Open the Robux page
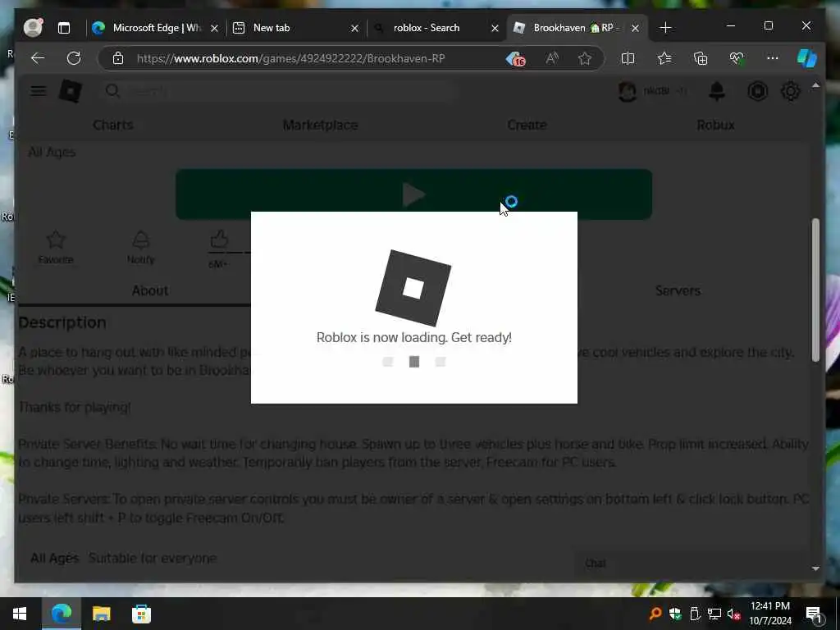 click(x=715, y=125)
